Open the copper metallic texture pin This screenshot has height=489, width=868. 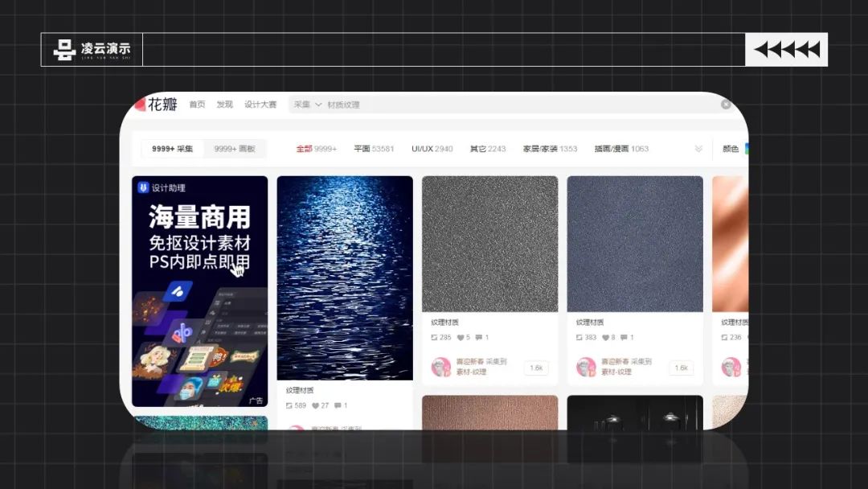(730, 244)
